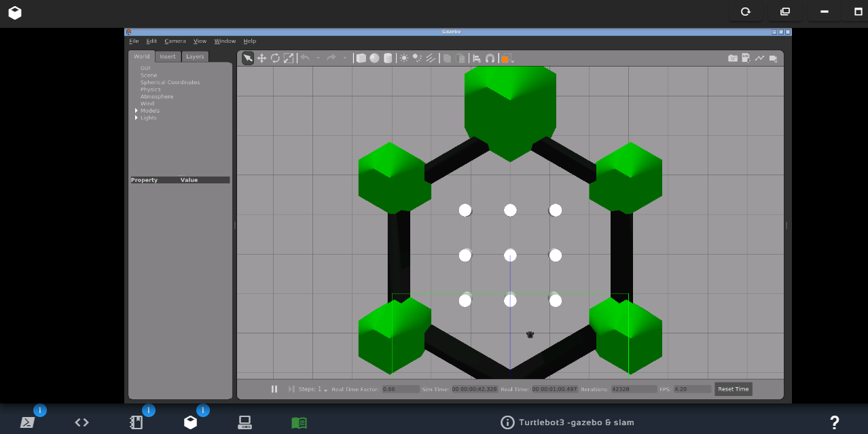Image resolution: width=868 pixels, height=434 pixels.
Task: Open the View menu
Action: [200, 41]
